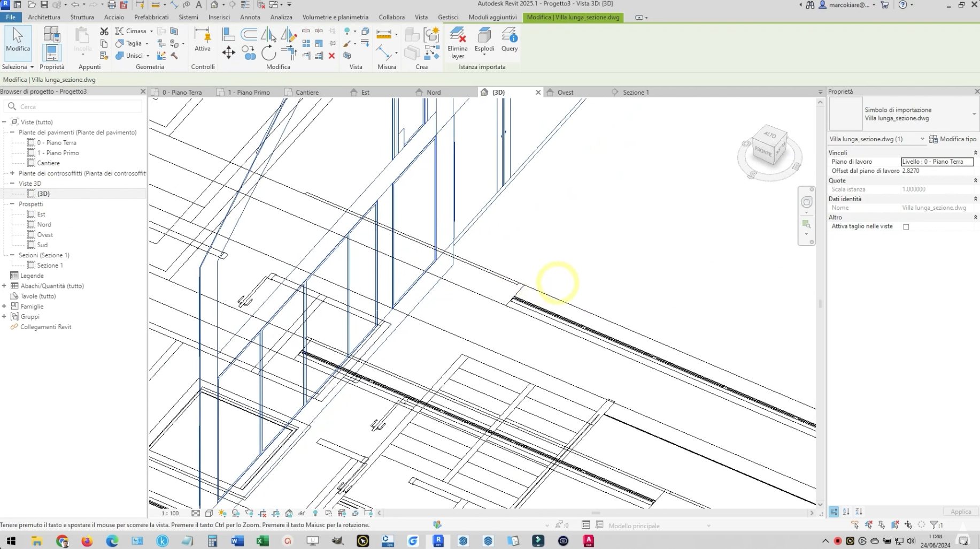Click the Attiva controls icon
Image resolution: width=980 pixels, height=549 pixels.
point(203,36)
